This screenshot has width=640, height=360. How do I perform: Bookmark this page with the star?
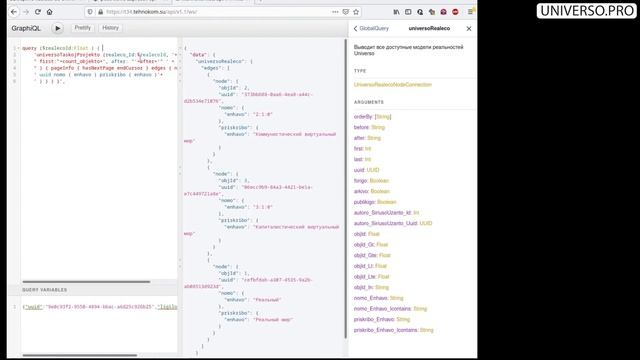356,12
